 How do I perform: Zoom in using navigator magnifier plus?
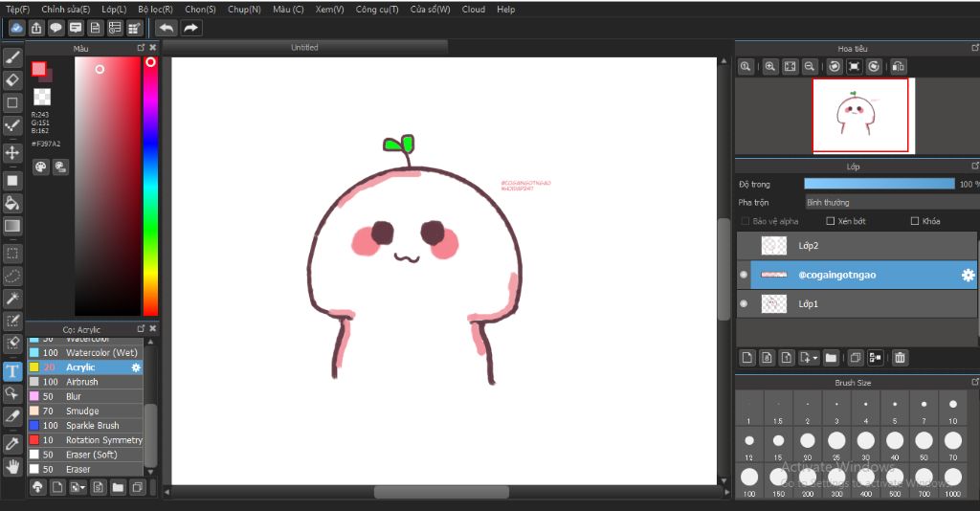point(770,66)
